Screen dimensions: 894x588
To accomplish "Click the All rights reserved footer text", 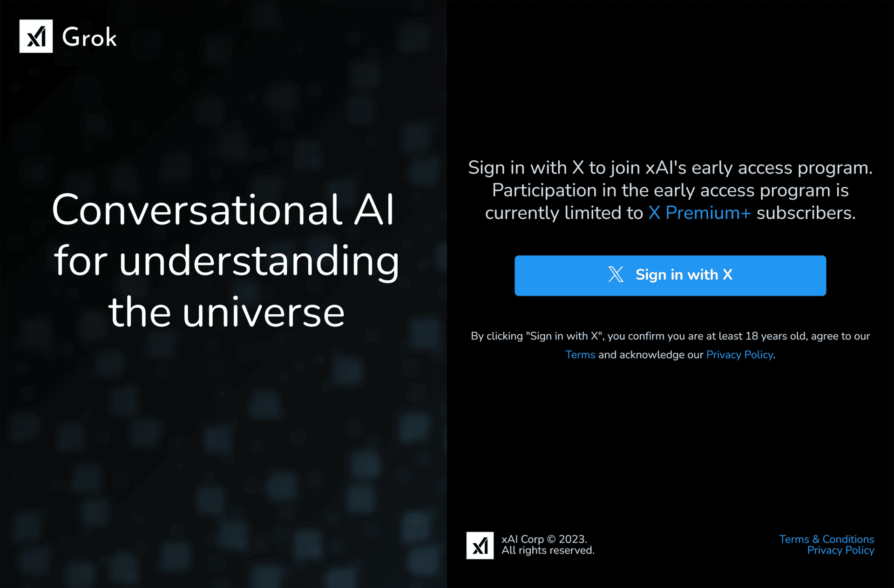I will (x=548, y=550).
